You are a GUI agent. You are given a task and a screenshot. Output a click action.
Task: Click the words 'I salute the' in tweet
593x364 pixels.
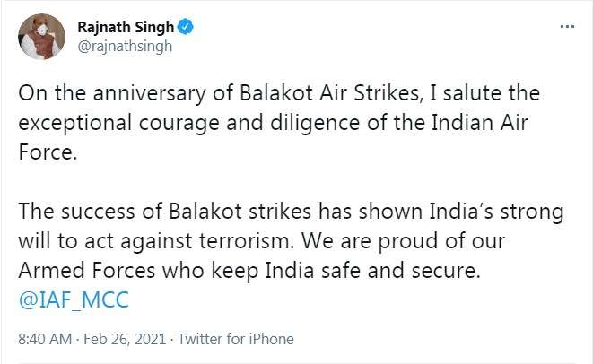pyautogui.click(x=485, y=93)
